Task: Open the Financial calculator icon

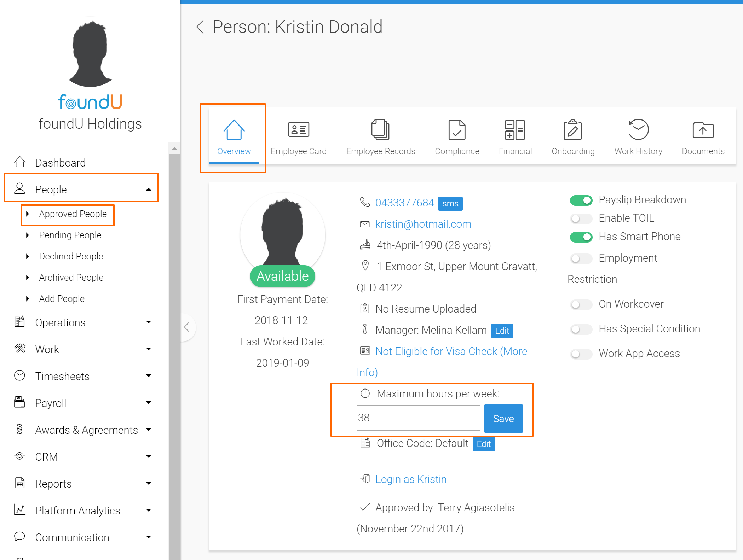Action: click(515, 129)
